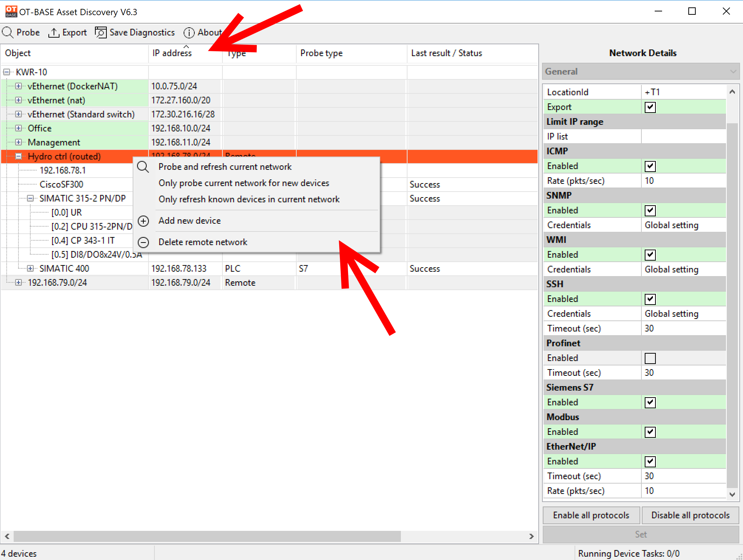Sort by the Object column header
Image resolution: width=743 pixels, height=560 pixels.
pos(74,53)
